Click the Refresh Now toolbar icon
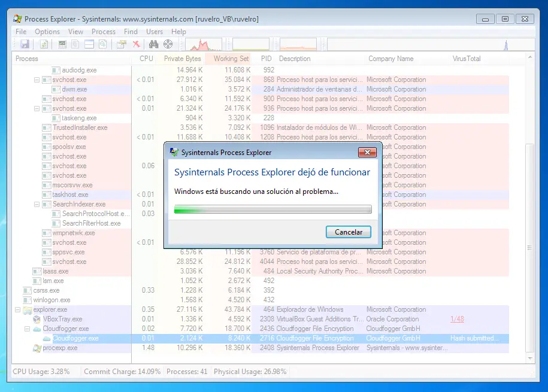The height and width of the screenshot is (392, 548). (x=44, y=44)
